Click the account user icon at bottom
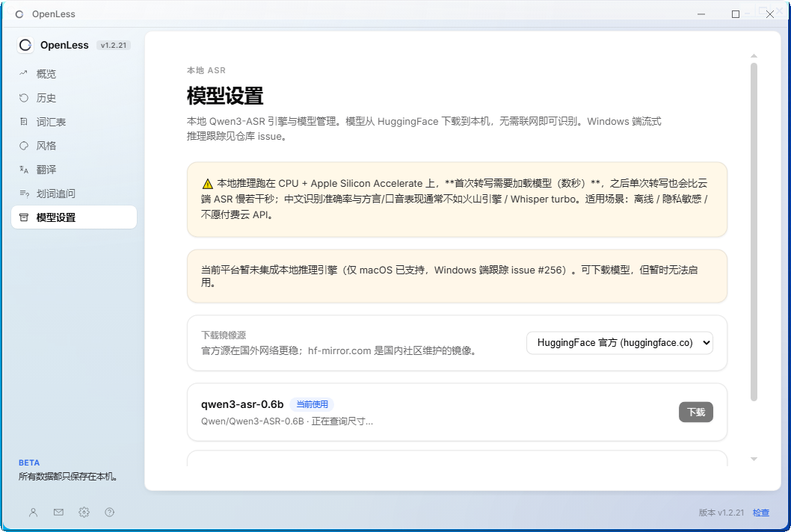This screenshot has width=791, height=532. click(x=34, y=513)
